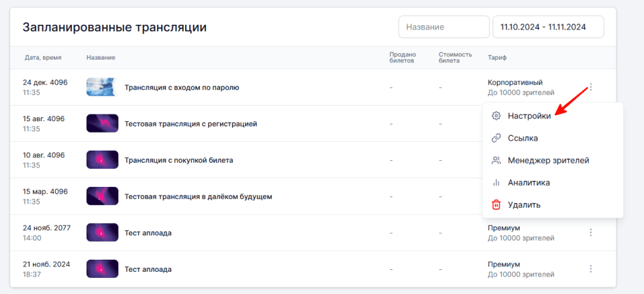This screenshot has width=644, height=294.
Task: Click the gear icon beside Настройки
Action: [x=496, y=116]
